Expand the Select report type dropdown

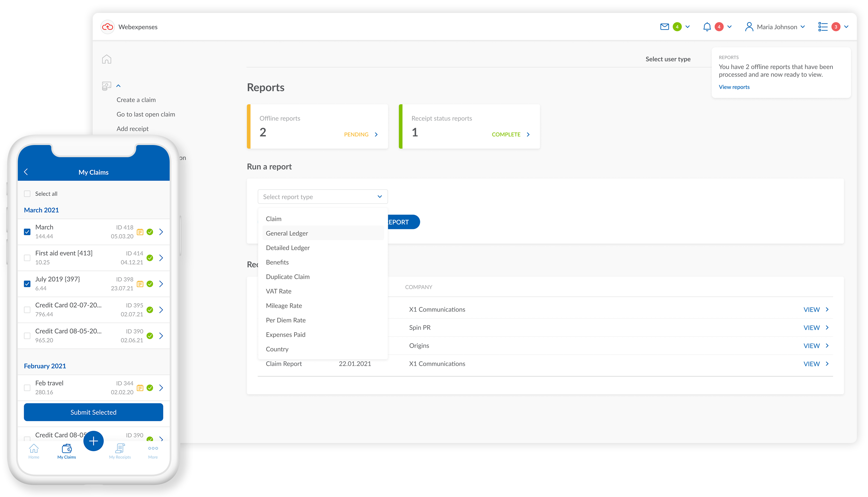(x=322, y=196)
